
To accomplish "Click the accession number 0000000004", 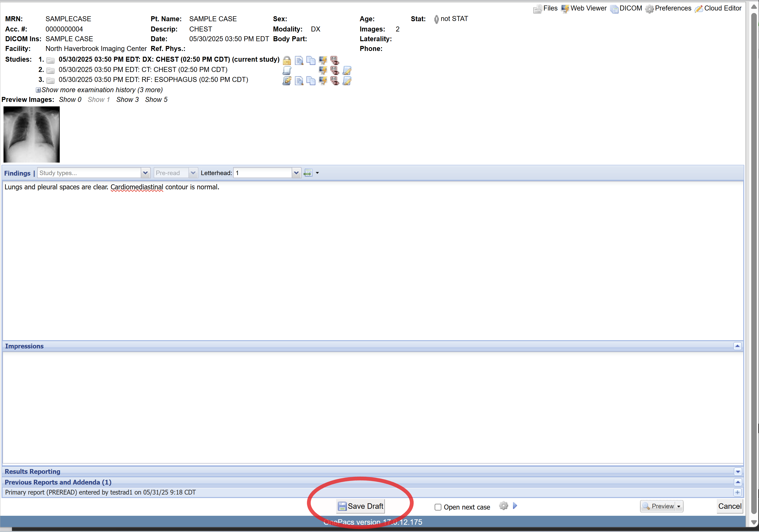I will 64,29.
